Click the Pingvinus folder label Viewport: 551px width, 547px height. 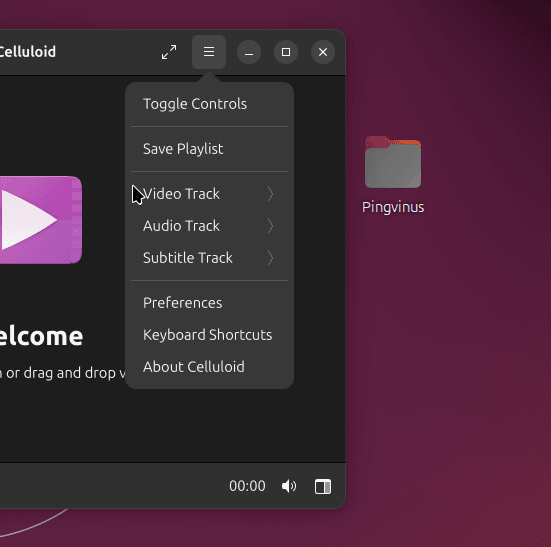pyautogui.click(x=393, y=207)
